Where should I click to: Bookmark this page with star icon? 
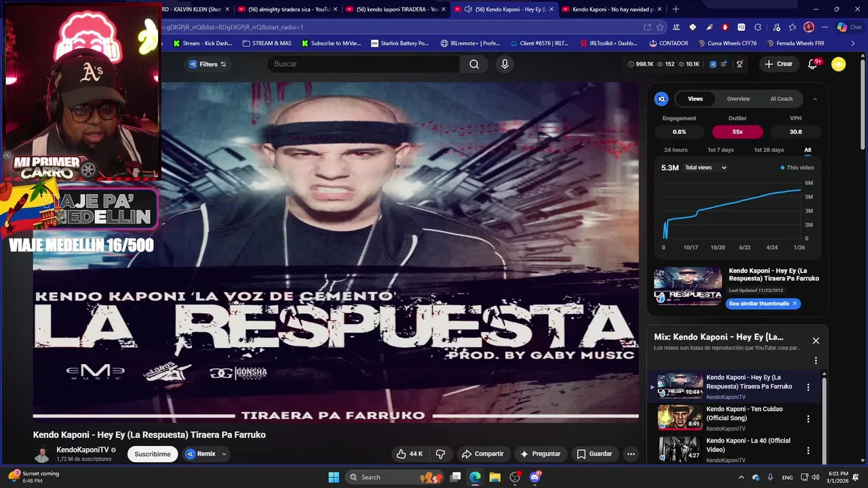pos(660,27)
